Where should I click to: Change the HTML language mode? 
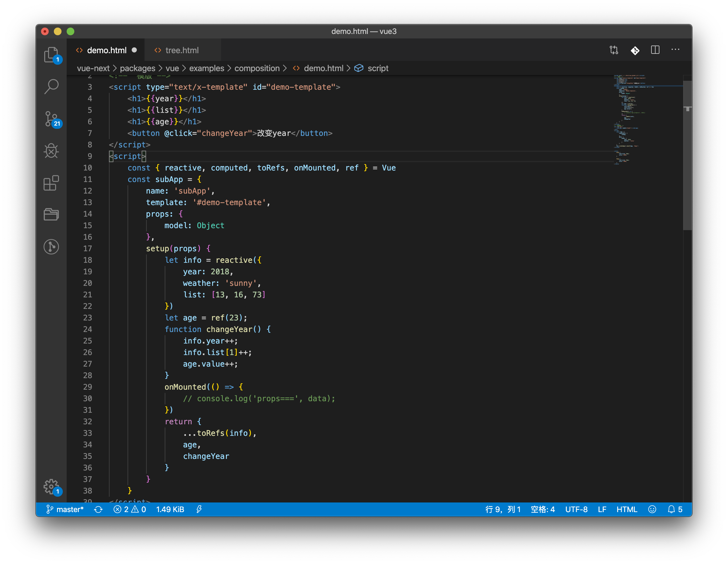[x=626, y=509]
